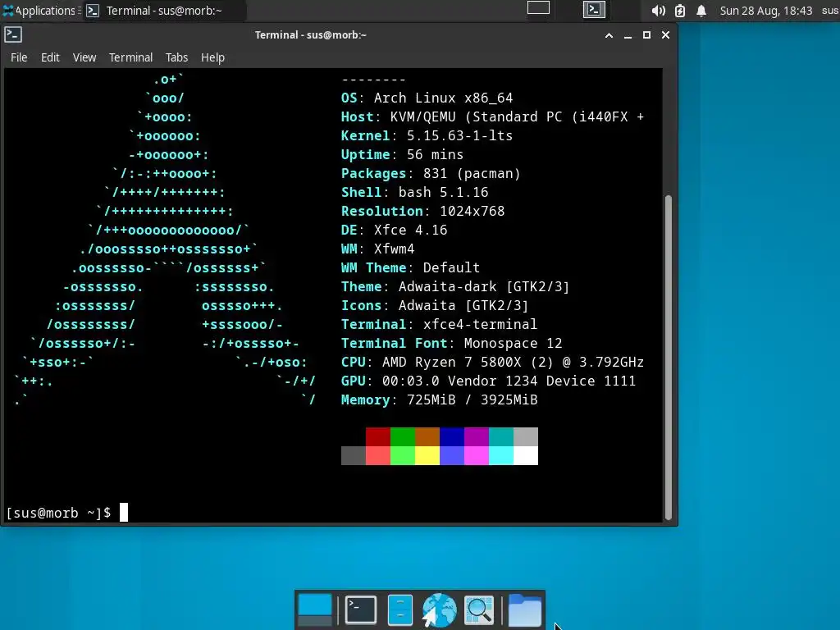Open the Help menu

[x=212, y=57]
